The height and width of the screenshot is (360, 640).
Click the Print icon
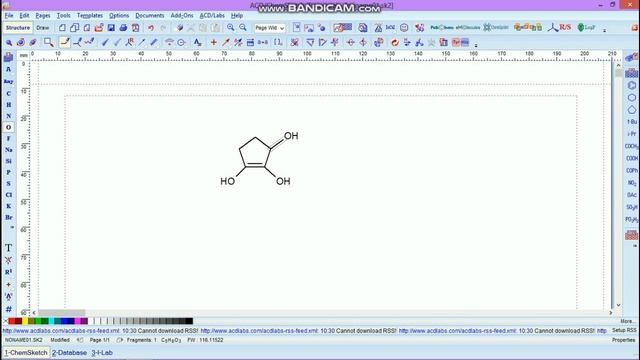coord(123,28)
